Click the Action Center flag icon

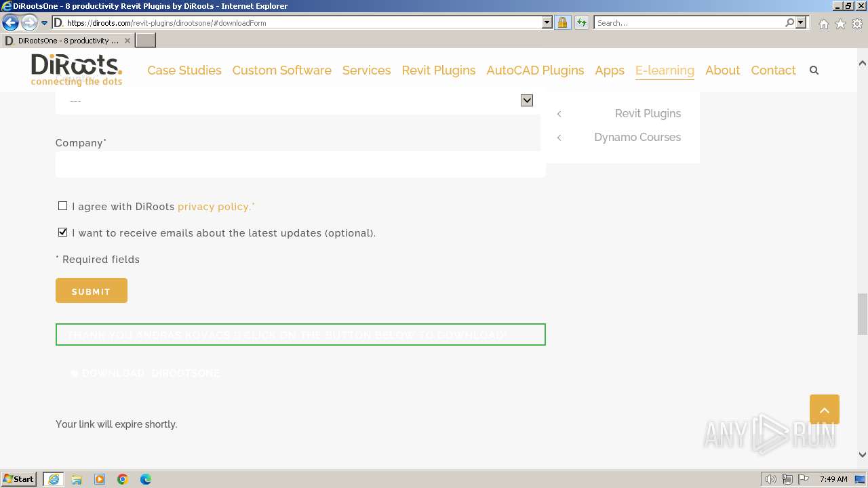coord(804,479)
